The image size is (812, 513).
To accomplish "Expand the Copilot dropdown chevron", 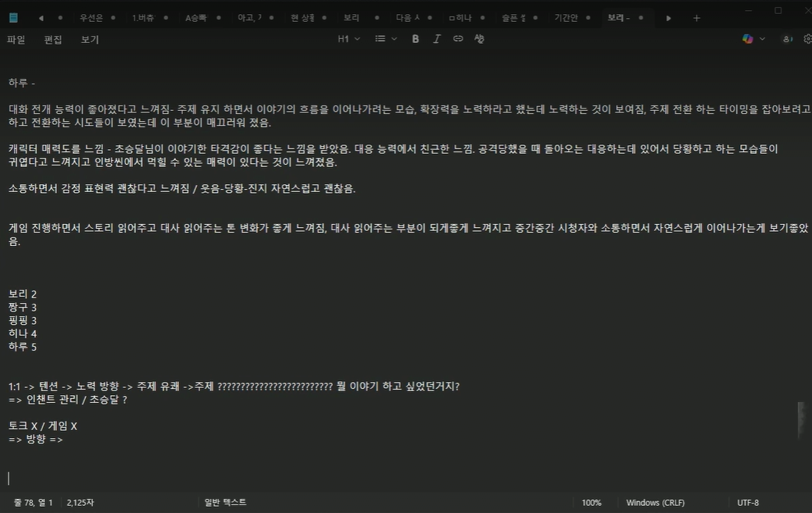I will point(763,39).
